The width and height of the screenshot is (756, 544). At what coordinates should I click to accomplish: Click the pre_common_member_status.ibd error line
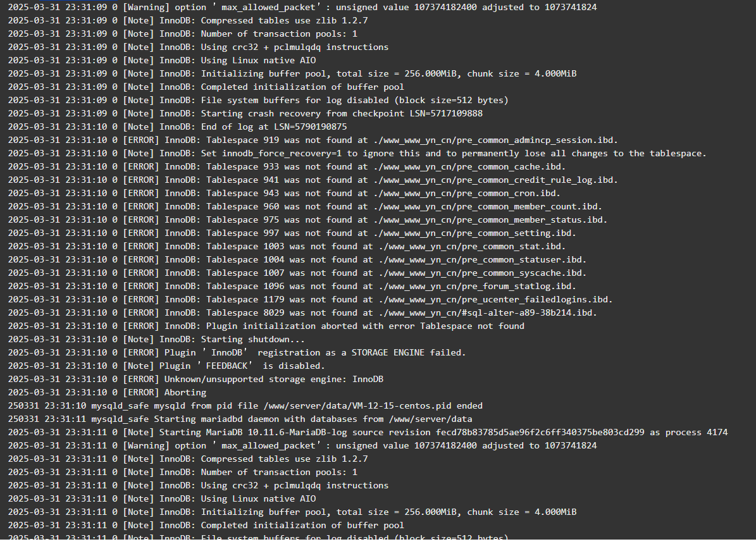[x=307, y=220]
